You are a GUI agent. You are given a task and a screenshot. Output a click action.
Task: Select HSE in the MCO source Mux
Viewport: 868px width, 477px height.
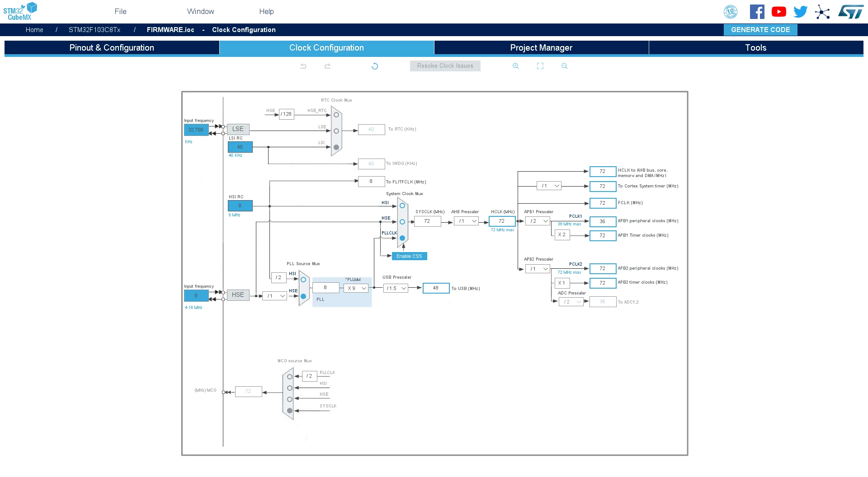tap(290, 399)
